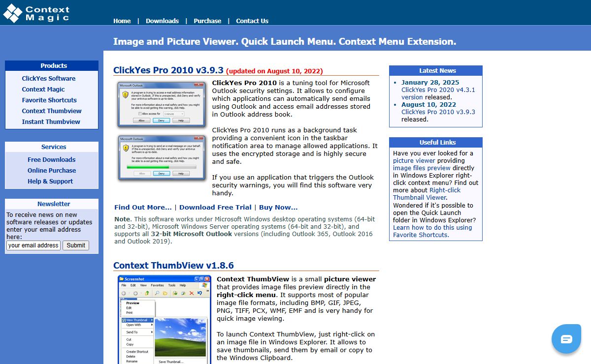This screenshot has width=591, height=364.
Task: Open the Right-click Thumbnail Viewer link
Action: (x=427, y=194)
